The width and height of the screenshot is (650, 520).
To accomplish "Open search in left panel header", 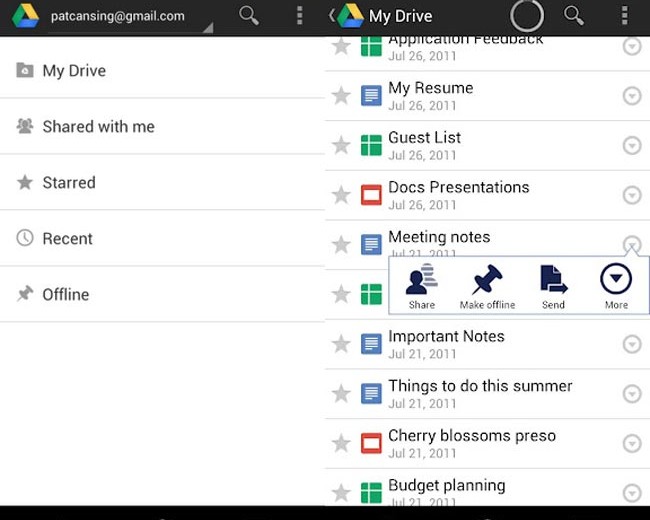I will point(249,16).
